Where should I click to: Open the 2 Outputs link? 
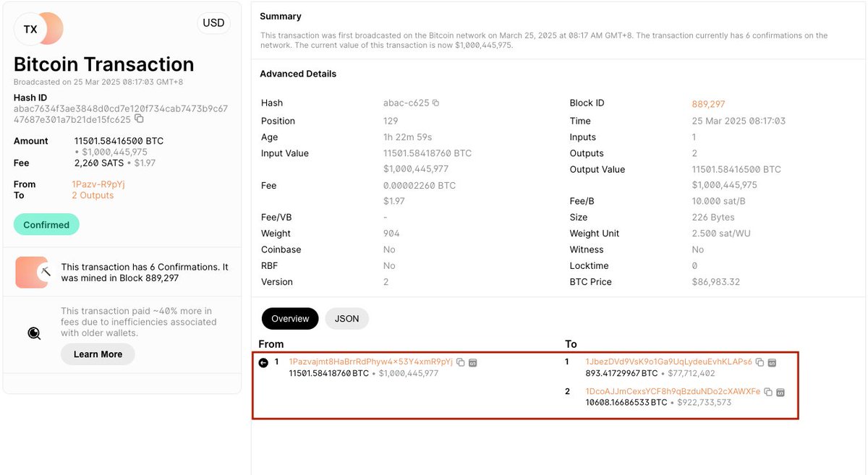tap(91, 194)
